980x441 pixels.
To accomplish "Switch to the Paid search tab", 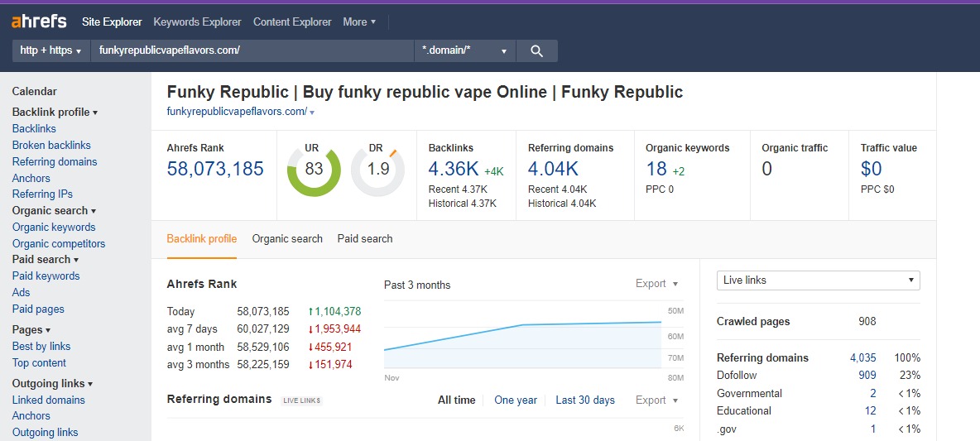I will tap(365, 239).
